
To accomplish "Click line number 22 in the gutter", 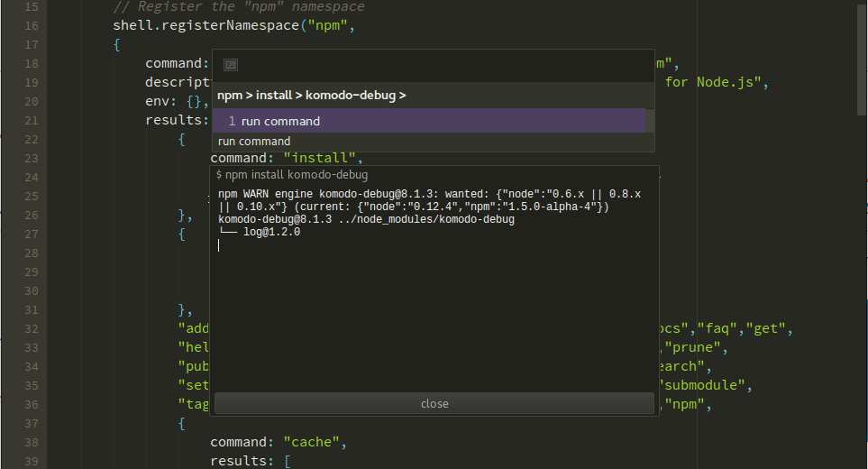I will (32, 139).
